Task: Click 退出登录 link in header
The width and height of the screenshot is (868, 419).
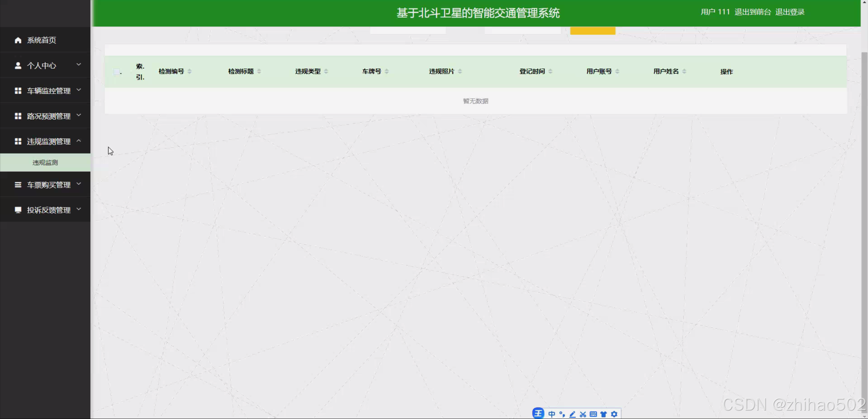Action: (790, 12)
